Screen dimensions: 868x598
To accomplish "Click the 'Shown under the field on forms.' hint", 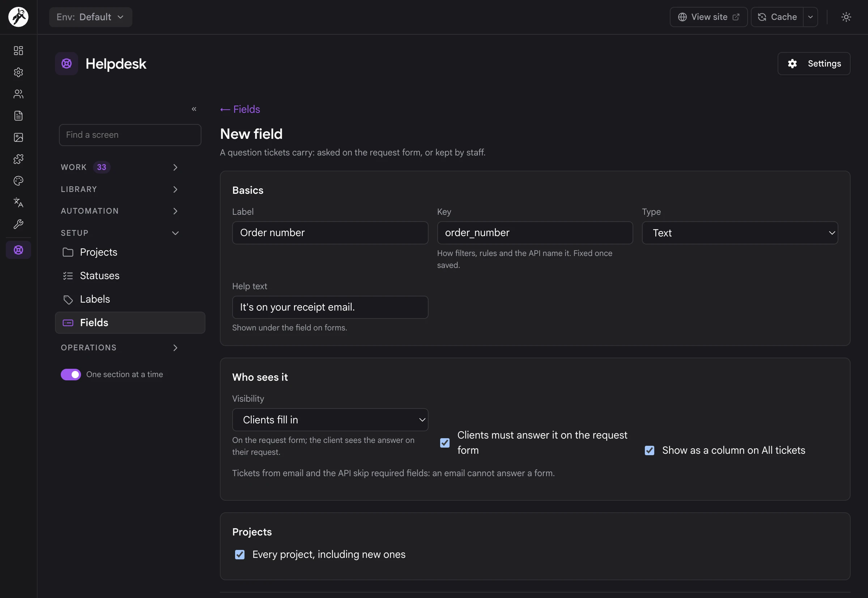I will click(290, 328).
